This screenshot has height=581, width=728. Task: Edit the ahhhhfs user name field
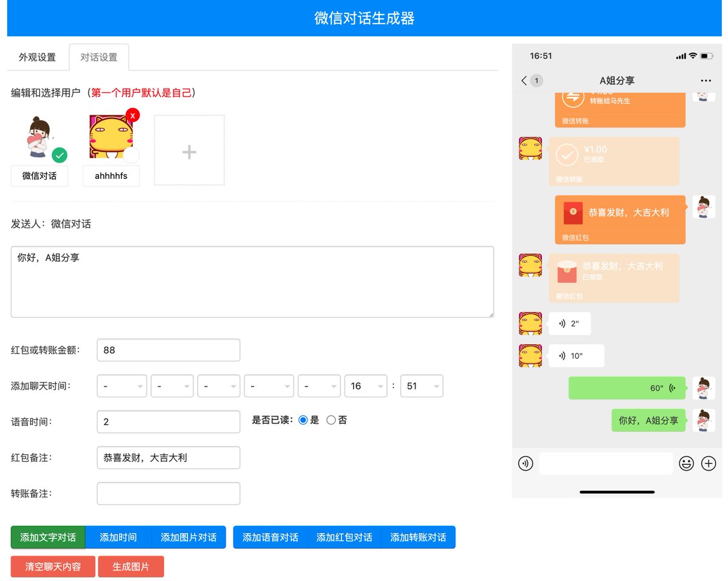click(111, 176)
